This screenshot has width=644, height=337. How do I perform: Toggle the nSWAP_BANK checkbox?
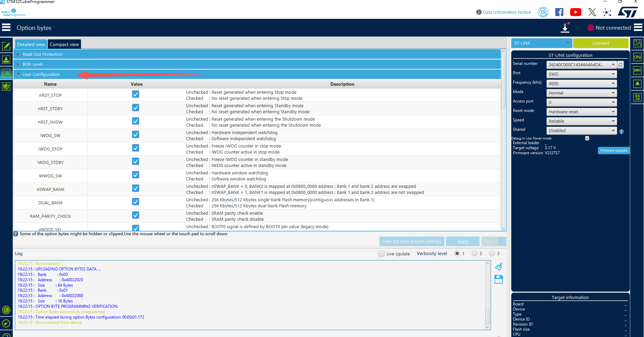[135, 188]
